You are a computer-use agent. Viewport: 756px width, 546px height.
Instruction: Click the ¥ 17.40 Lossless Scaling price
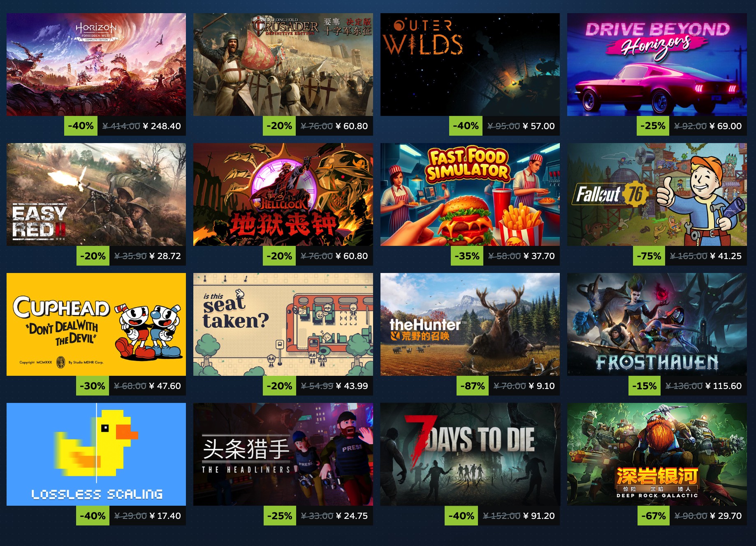tap(165, 516)
